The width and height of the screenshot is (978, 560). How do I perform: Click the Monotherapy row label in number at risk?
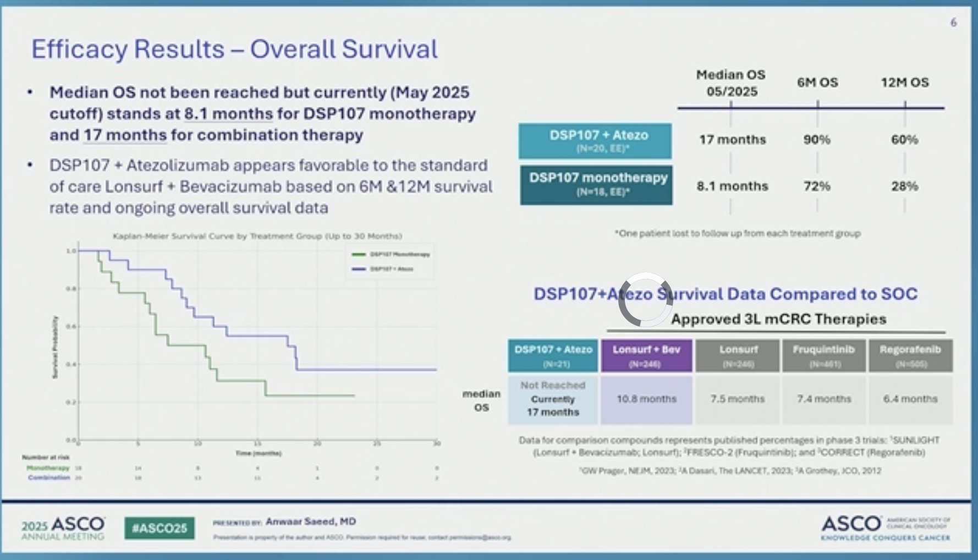pos(48,468)
